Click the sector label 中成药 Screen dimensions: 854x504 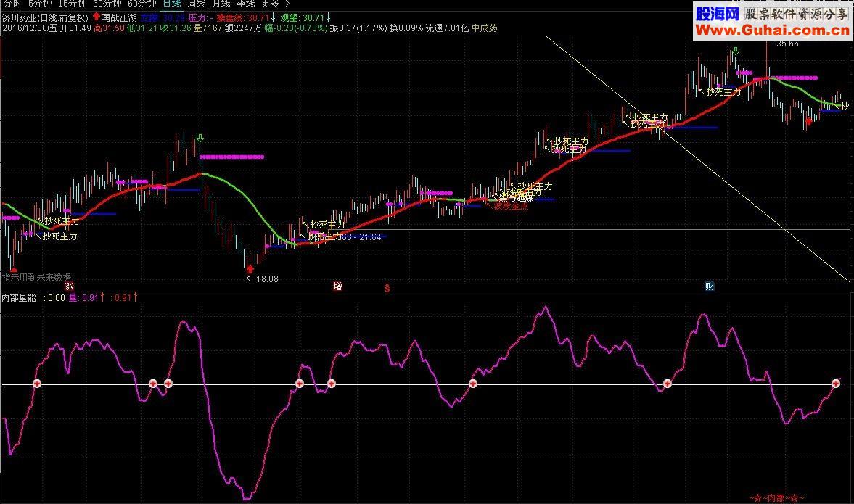point(485,28)
